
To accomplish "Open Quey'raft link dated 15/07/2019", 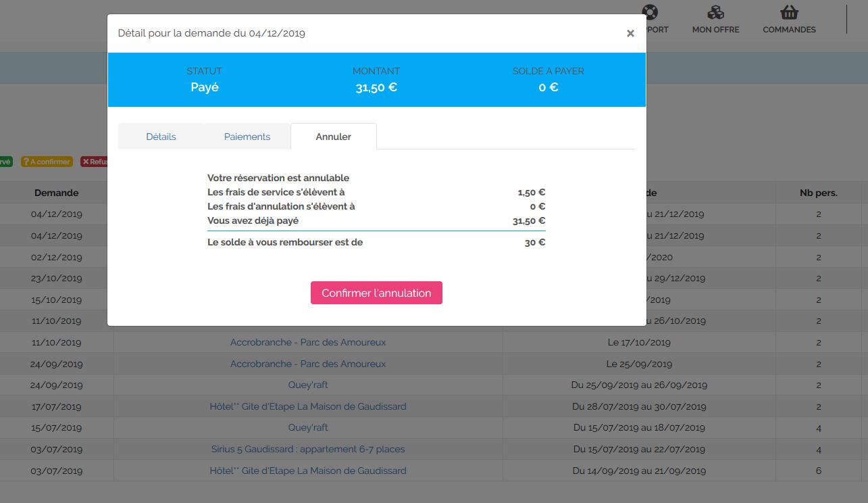I will click(308, 427).
